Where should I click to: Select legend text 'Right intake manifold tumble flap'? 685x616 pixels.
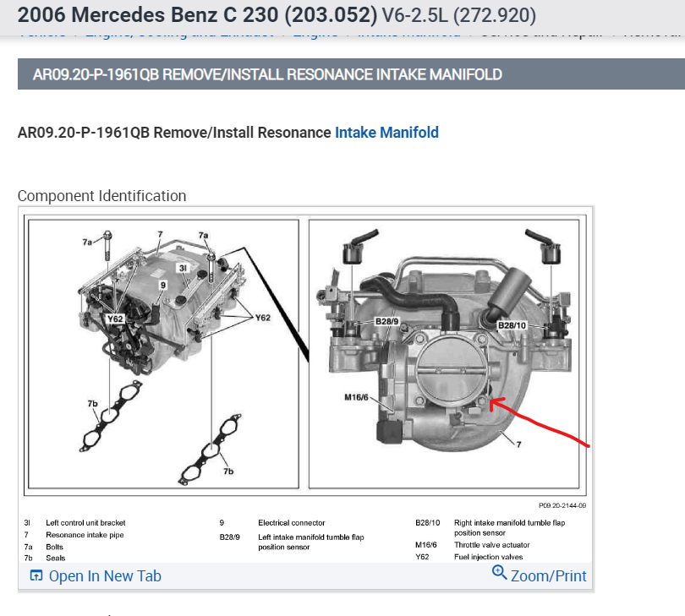[x=509, y=522]
